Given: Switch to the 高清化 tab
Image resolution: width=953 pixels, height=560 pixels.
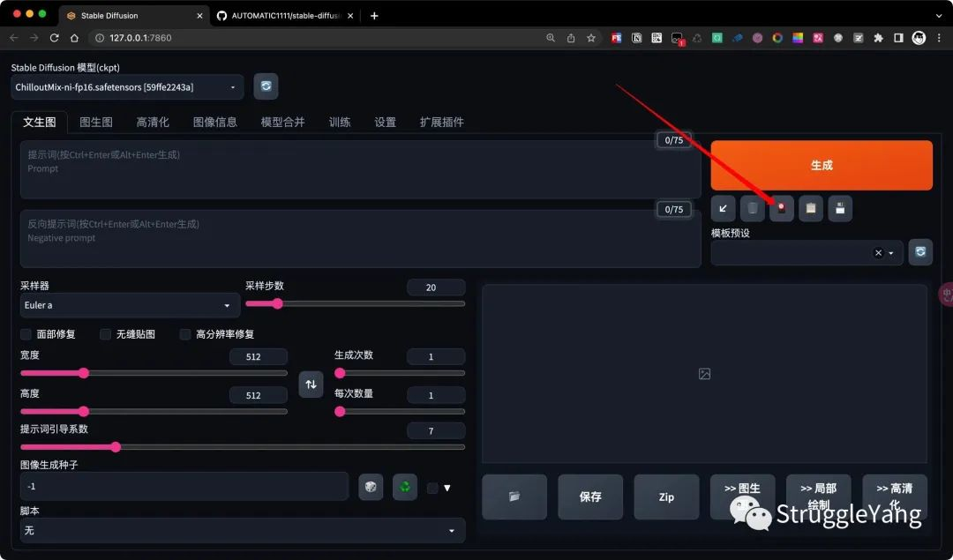Looking at the screenshot, I should click(x=153, y=122).
